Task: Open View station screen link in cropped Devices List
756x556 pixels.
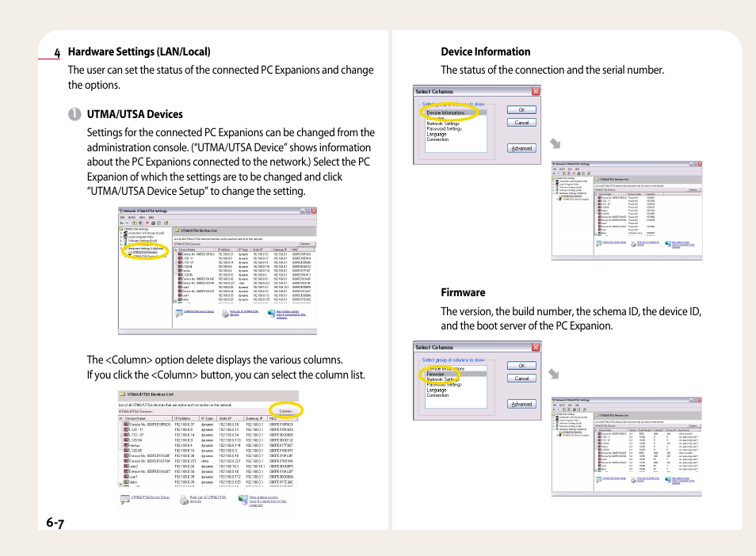Action: coord(268,501)
